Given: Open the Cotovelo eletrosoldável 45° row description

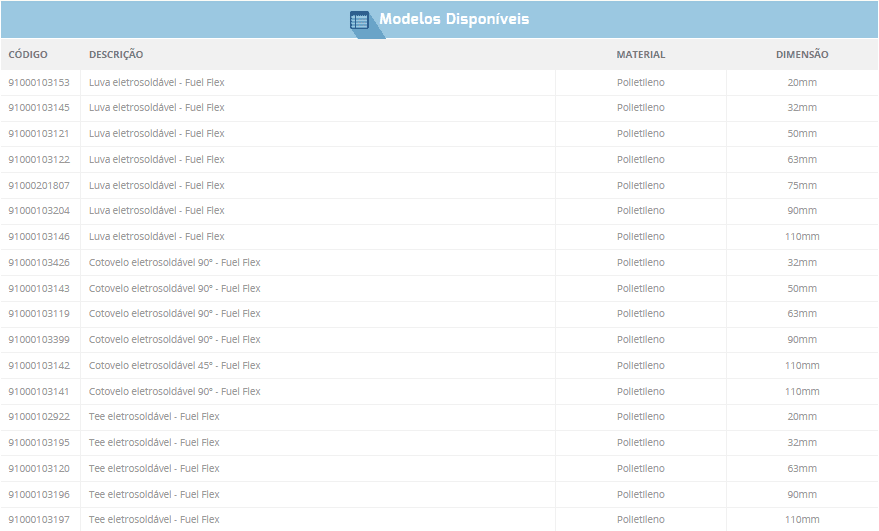Looking at the screenshot, I should click(174, 366).
